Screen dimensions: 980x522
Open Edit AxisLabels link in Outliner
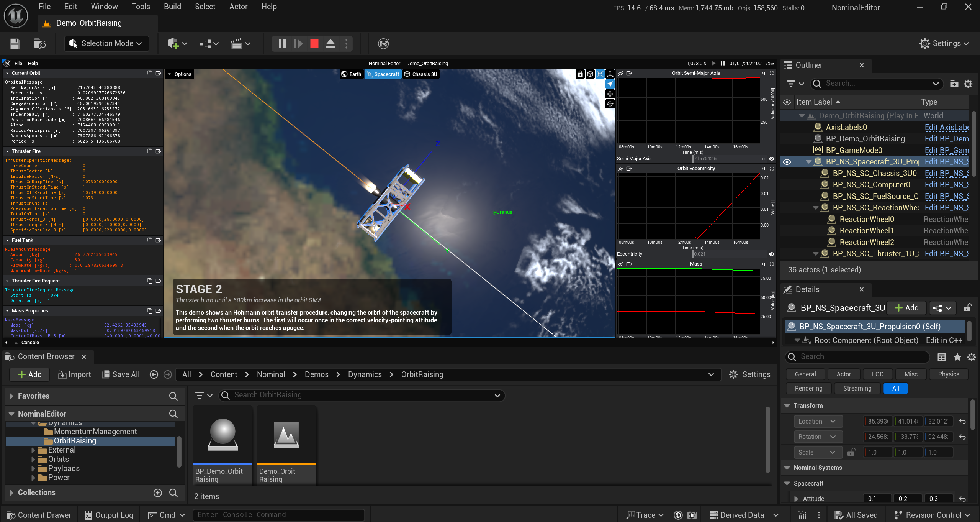click(947, 127)
